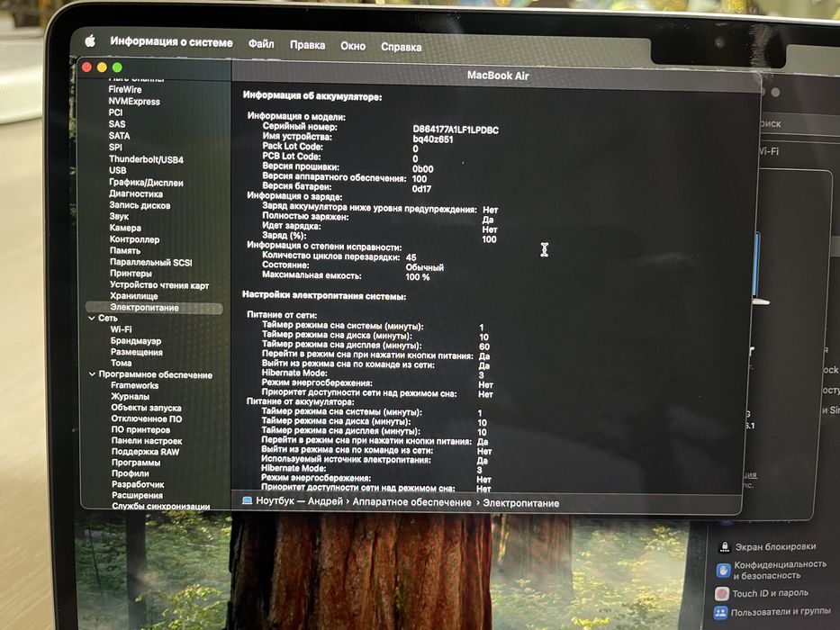Open Службы синхронизации item

click(161, 506)
